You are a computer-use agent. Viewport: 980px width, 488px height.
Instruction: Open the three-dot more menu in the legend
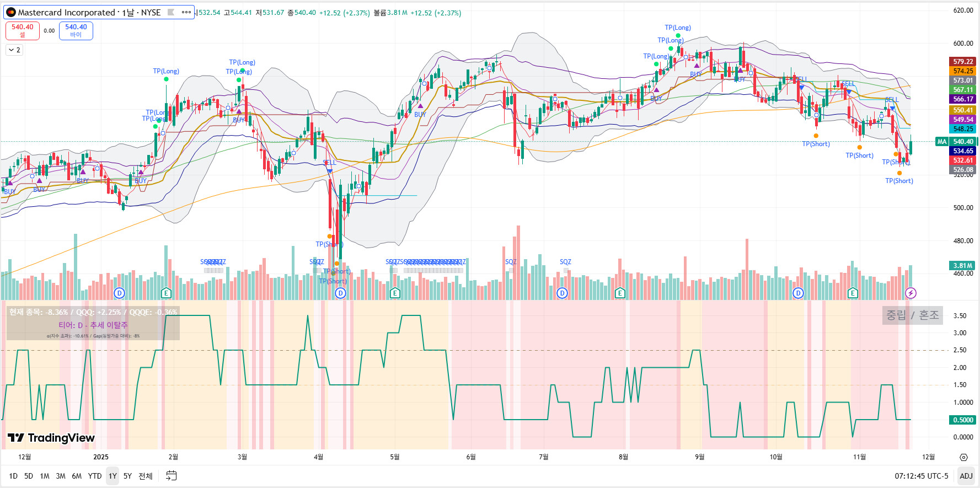[x=186, y=12]
